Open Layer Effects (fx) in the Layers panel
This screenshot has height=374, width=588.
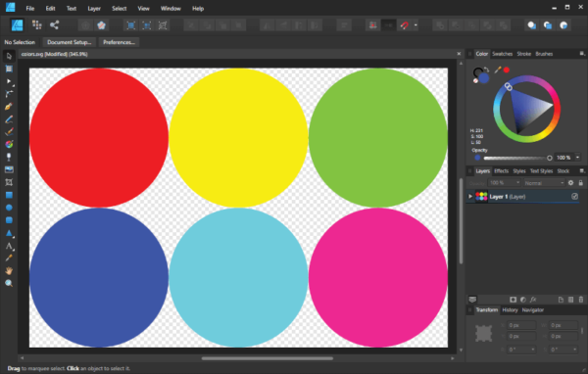(x=533, y=300)
